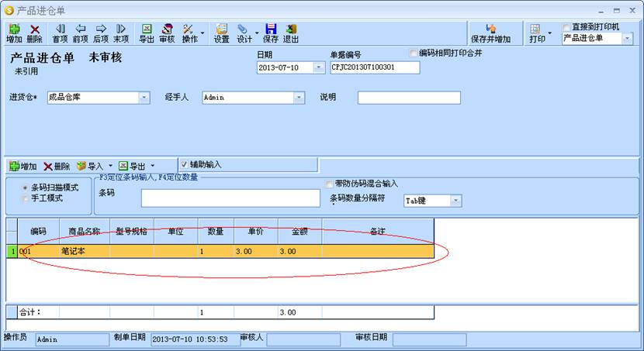This screenshot has width=644, height=351.
Task: Expand the 进货仓 warehouse dropdown
Action: point(144,98)
